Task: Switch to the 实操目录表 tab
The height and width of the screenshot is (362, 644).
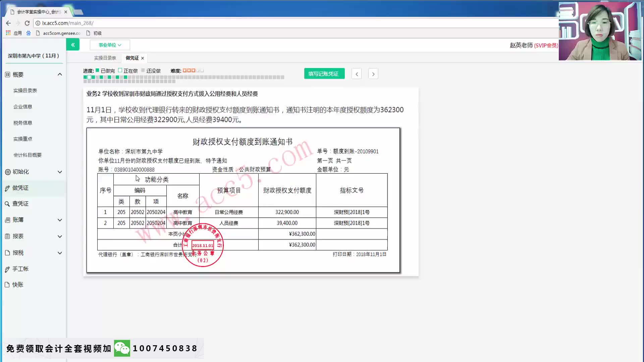Action: point(105,58)
